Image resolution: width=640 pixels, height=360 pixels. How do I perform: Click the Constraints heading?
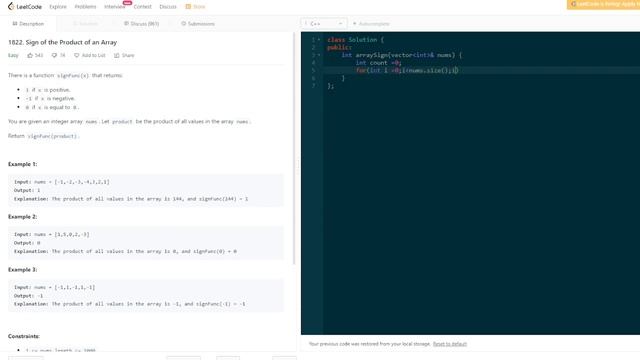24,336
